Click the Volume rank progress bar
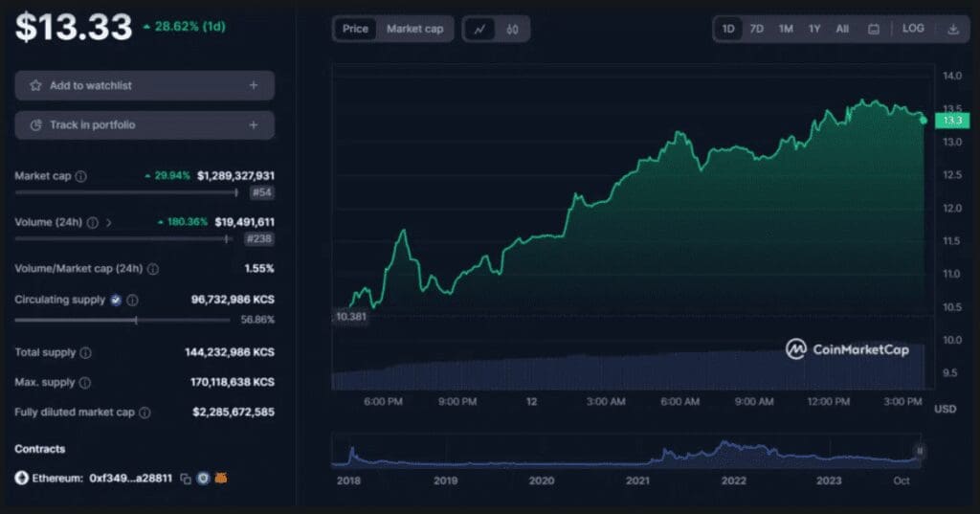Screen dimensions: 980x514 coord(123,239)
